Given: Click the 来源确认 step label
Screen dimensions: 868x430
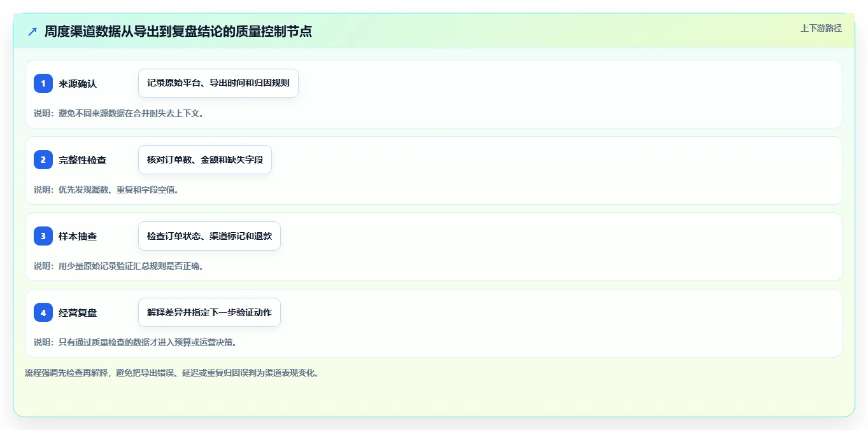Looking at the screenshot, I should pyautogui.click(x=78, y=83).
